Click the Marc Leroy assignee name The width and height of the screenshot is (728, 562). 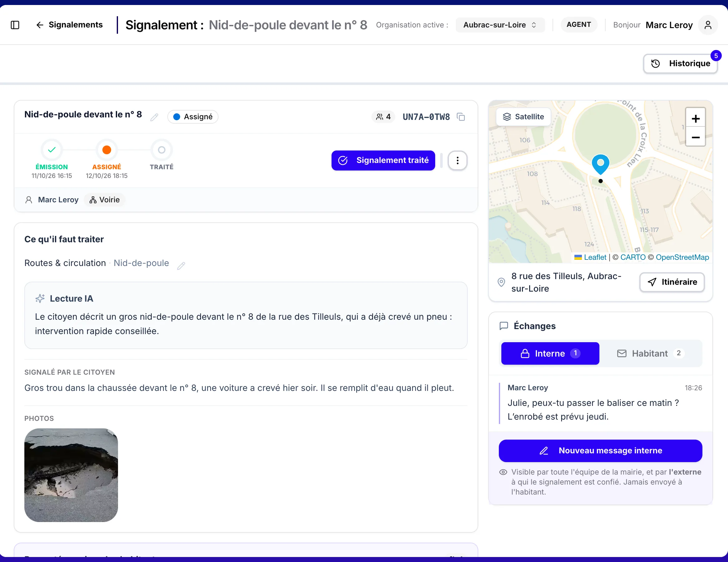pyautogui.click(x=58, y=200)
